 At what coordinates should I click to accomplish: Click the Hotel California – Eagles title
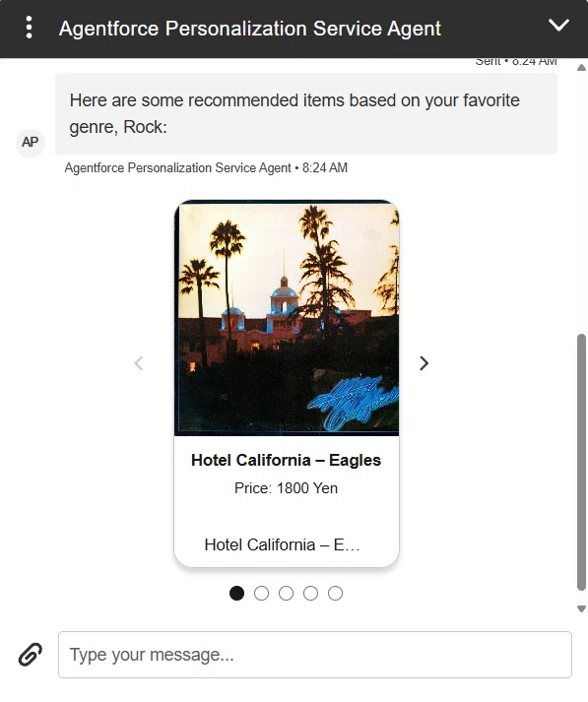point(287,460)
